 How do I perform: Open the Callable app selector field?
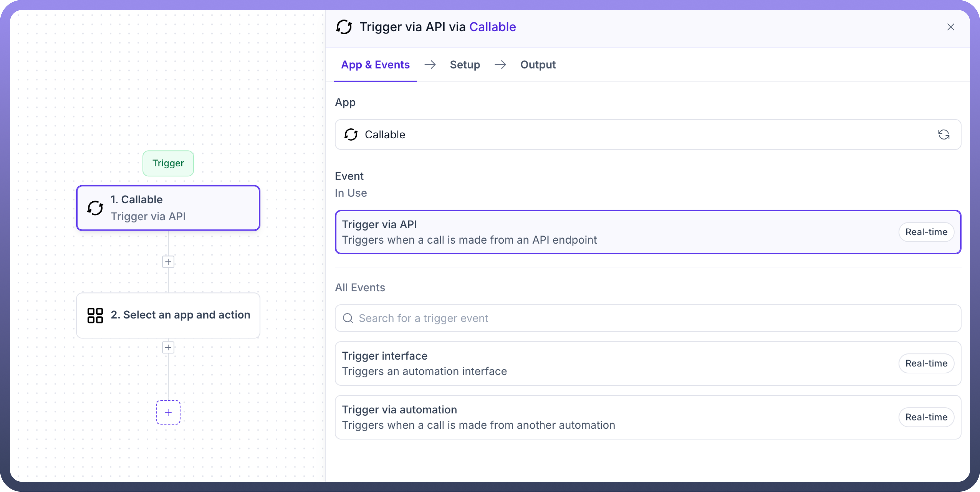coord(609,135)
